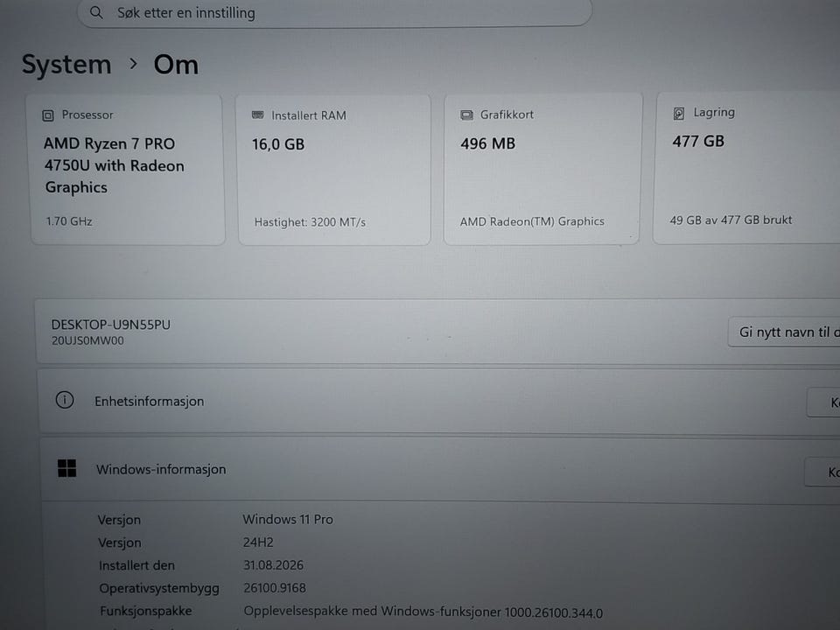The image size is (840, 630).
Task: Select the '477 GB' storage value
Action: (698, 142)
